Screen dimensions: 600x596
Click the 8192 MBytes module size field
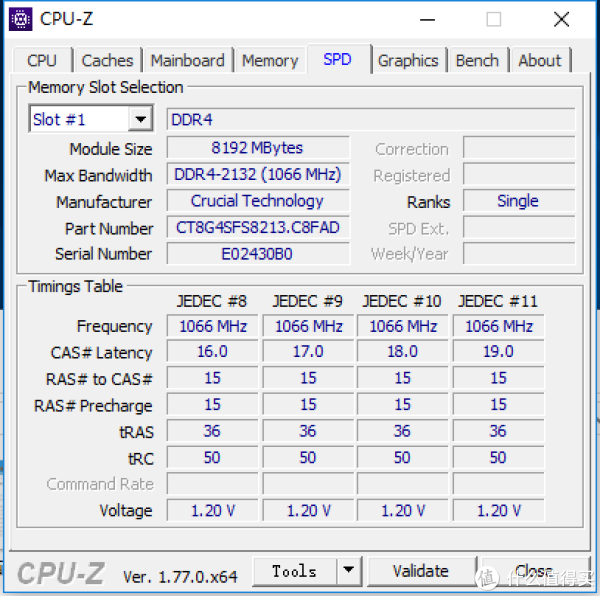click(258, 148)
